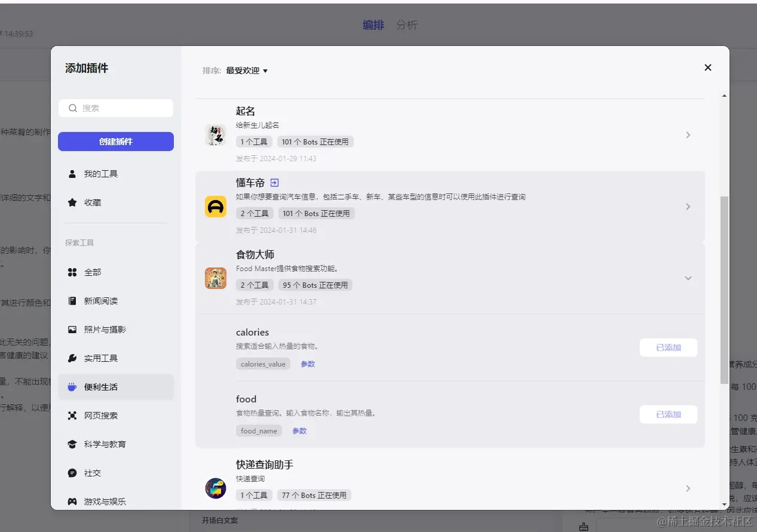Close the 添加插件 dialog
Viewport: 757px width, 532px height.
(708, 67)
